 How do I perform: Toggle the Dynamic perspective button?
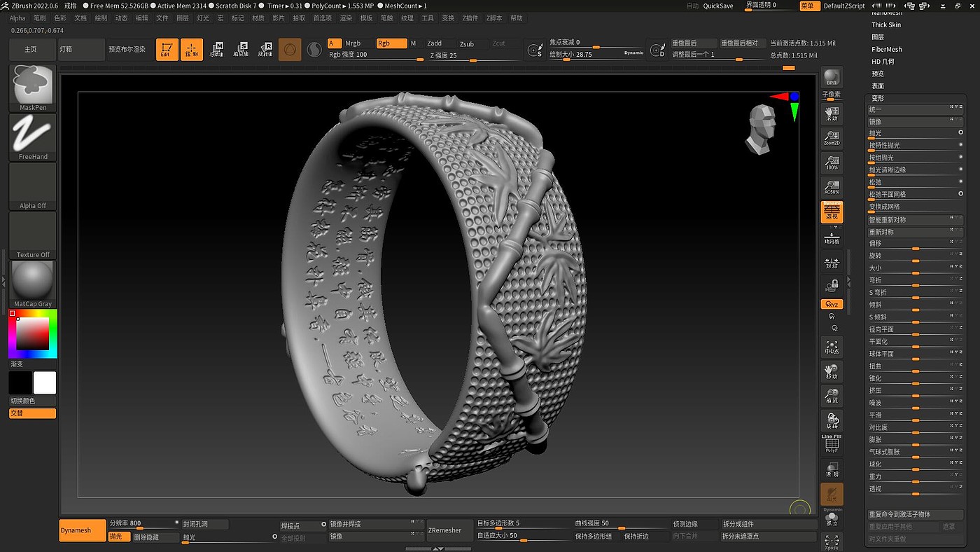click(x=832, y=212)
